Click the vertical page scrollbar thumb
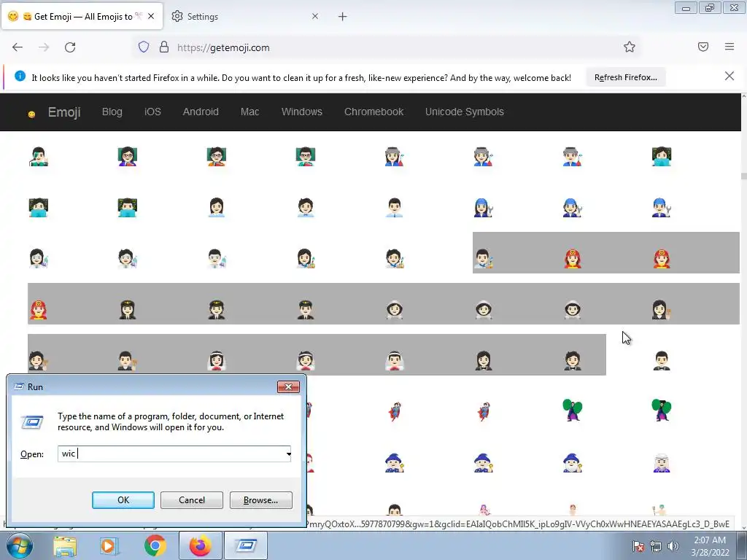 tap(743, 176)
